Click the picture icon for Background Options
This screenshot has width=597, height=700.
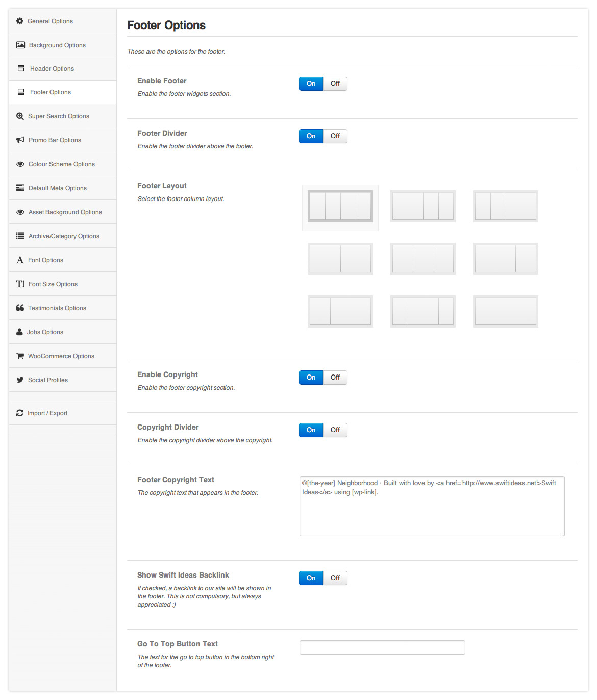(20, 45)
